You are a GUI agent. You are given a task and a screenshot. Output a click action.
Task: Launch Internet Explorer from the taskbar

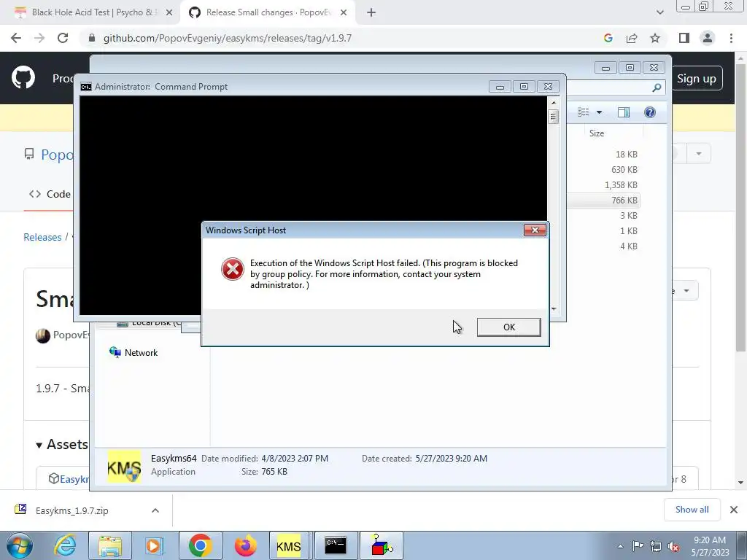[65, 545]
